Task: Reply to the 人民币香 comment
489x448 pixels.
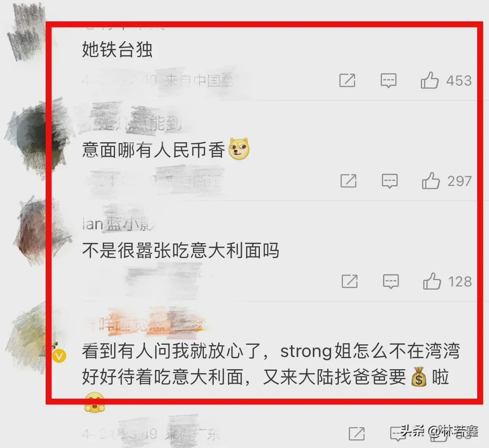Action: pos(389,181)
